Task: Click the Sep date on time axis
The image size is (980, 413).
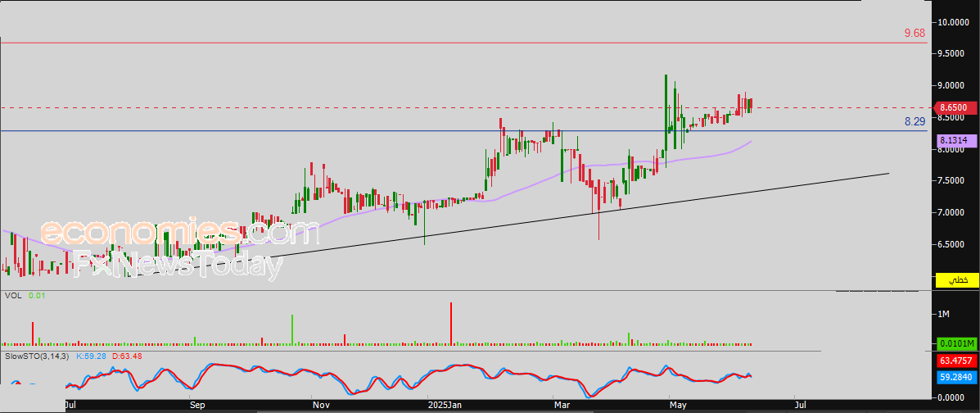Action: (x=197, y=405)
